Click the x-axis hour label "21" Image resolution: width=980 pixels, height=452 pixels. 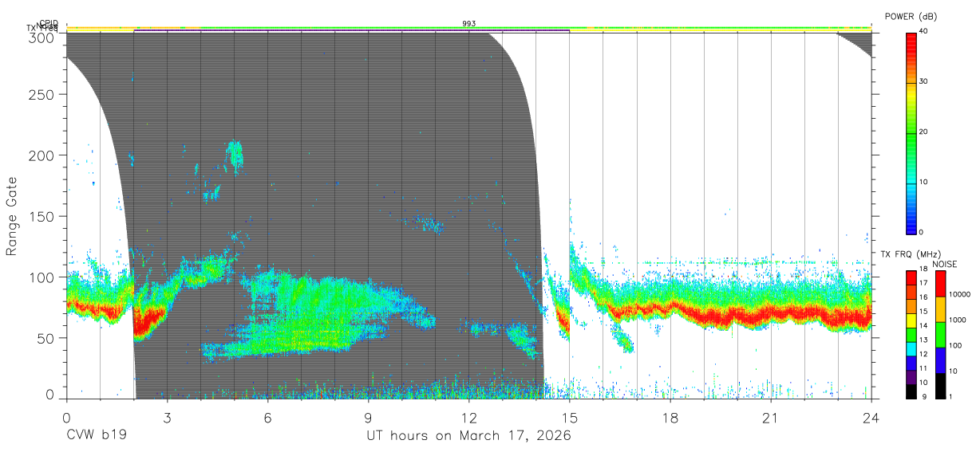click(770, 417)
